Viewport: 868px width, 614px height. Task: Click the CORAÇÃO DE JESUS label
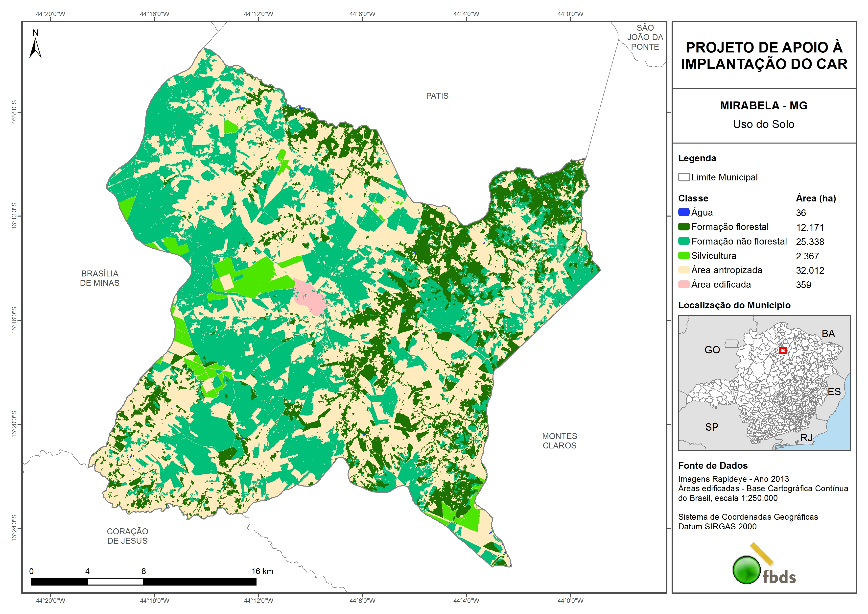[127, 536]
